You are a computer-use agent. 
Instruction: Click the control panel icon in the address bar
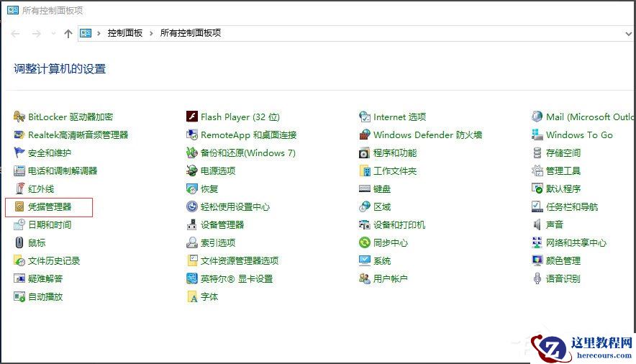(86, 33)
